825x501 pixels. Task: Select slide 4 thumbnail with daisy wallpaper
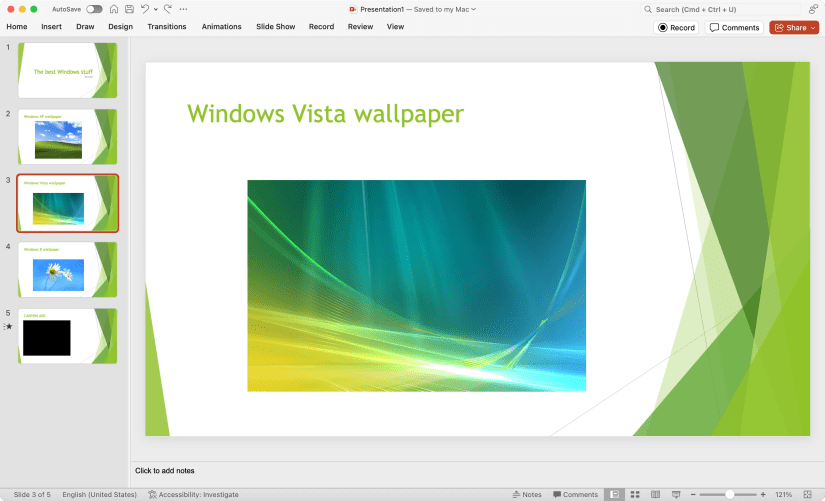[x=67, y=269]
